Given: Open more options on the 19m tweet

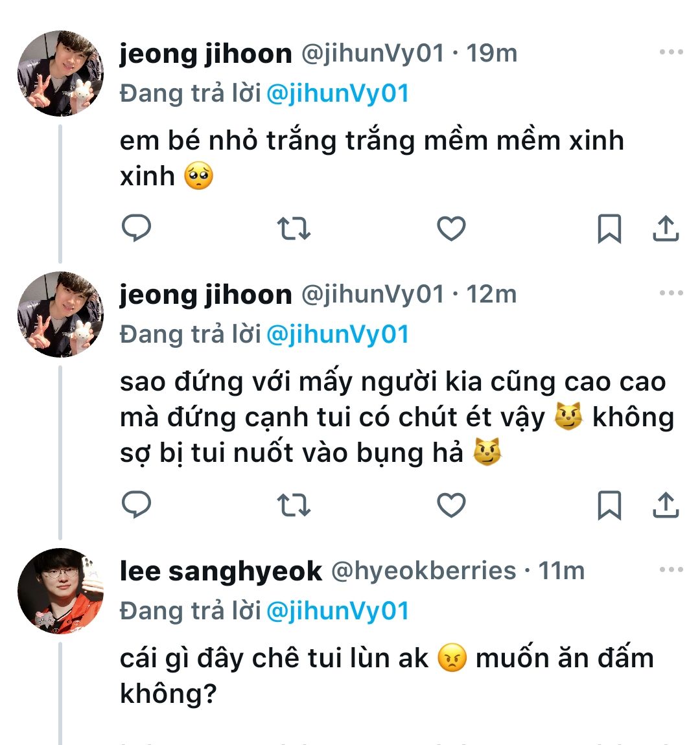Looking at the screenshot, I should point(671,52).
